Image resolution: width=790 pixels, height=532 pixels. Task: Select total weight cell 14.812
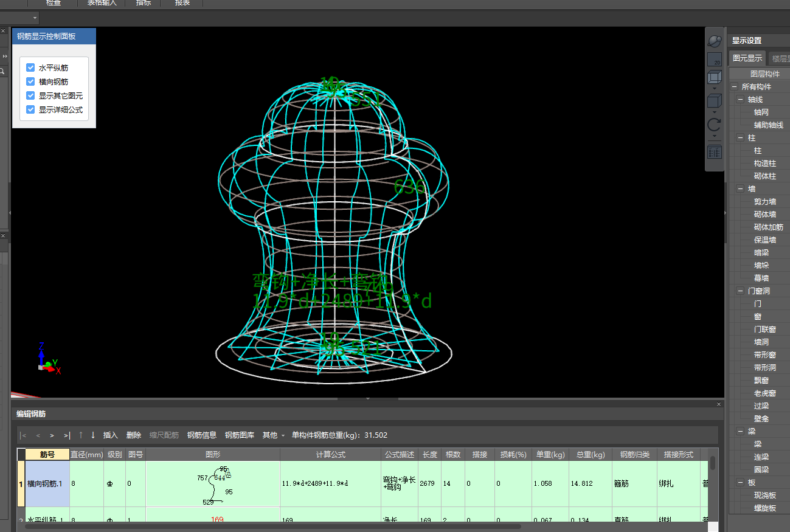click(591, 484)
